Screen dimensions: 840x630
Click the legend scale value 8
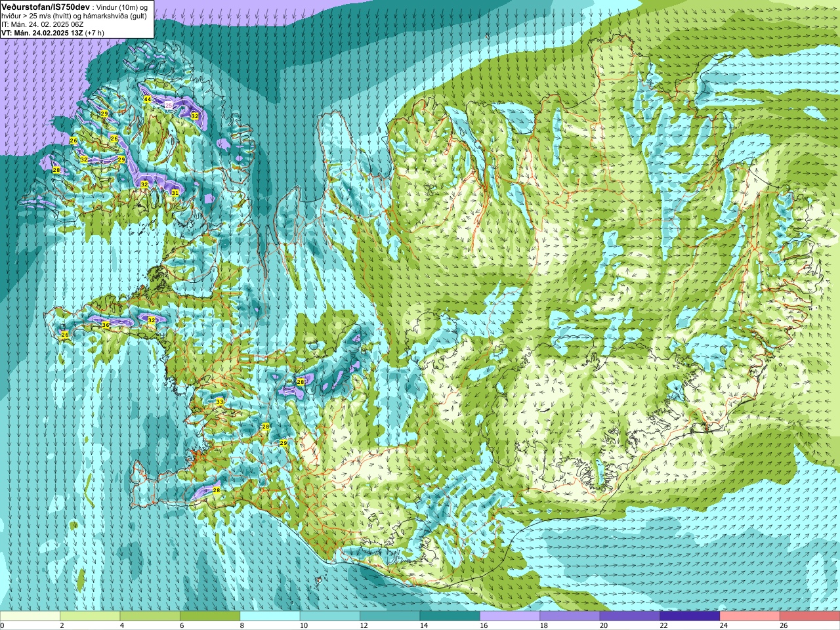coord(242,626)
